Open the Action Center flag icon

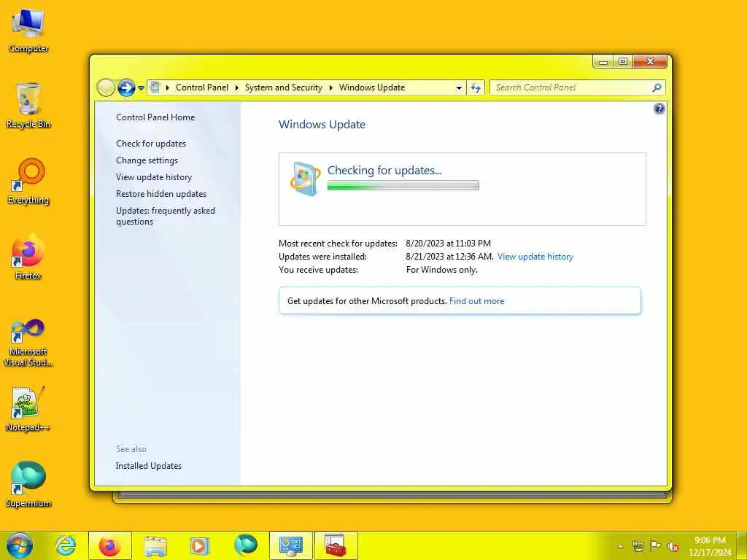tap(656, 546)
